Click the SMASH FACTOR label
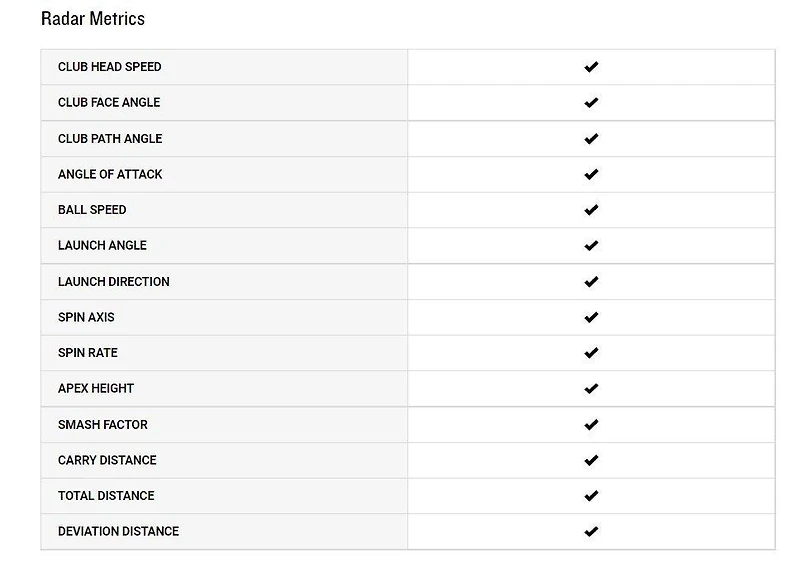800x572 pixels. click(x=102, y=425)
